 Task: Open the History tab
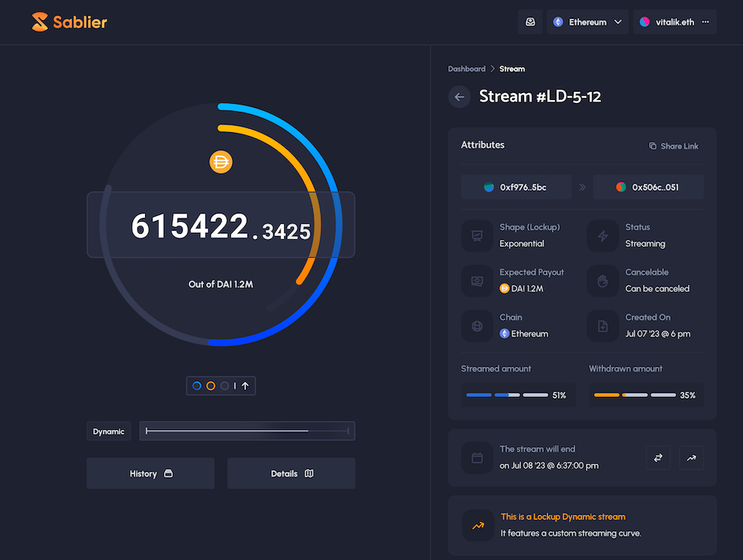tap(150, 474)
